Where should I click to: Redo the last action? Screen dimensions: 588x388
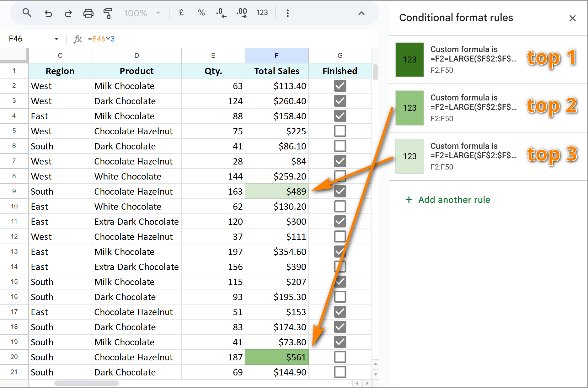(x=68, y=13)
